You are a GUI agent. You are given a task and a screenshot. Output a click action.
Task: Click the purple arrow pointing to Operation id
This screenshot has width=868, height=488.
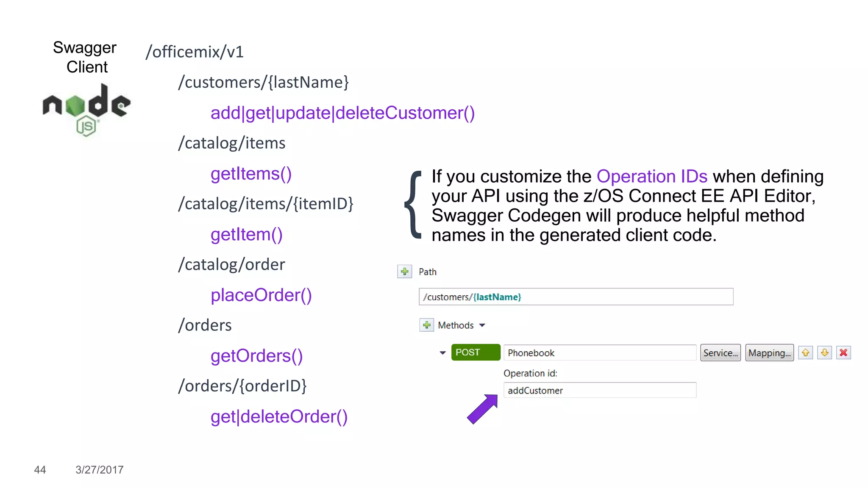[483, 409]
